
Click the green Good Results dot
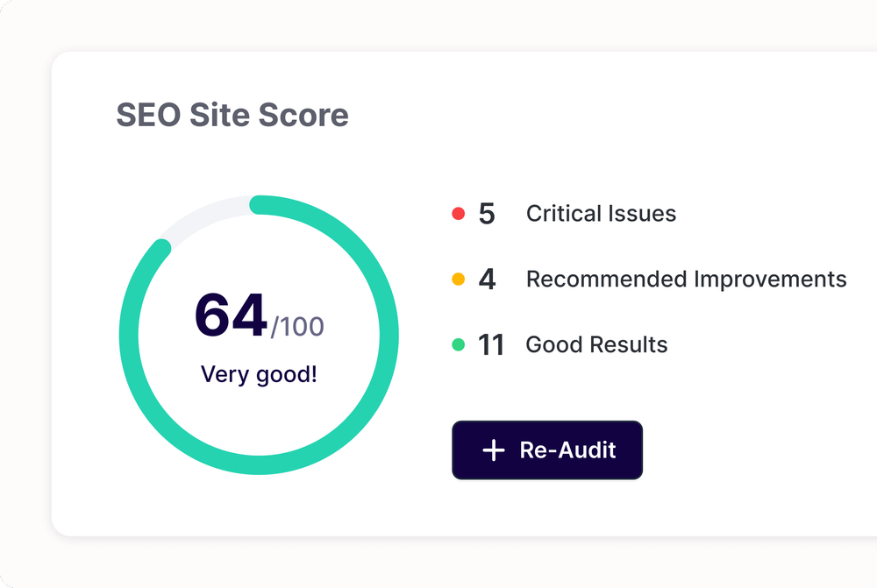click(x=458, y=344)
